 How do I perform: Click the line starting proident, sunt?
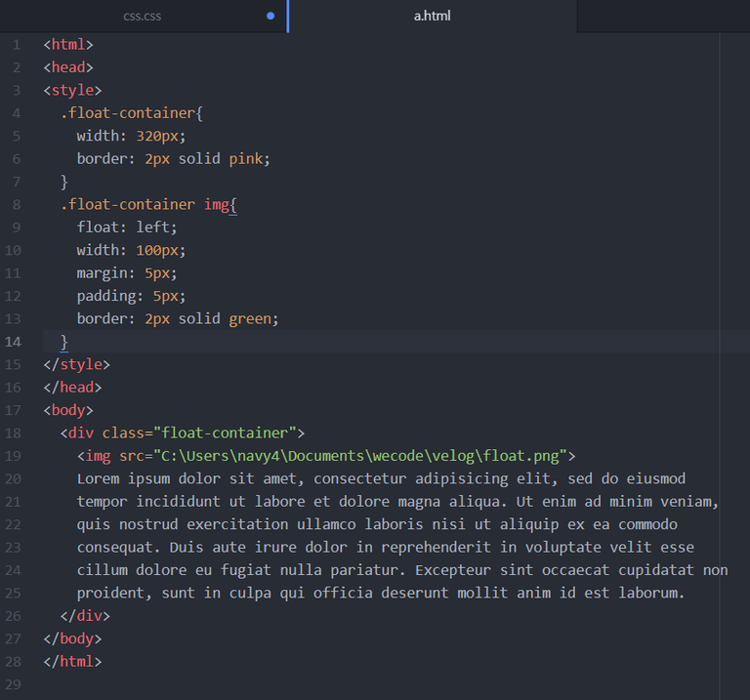(x=381, y=594)
